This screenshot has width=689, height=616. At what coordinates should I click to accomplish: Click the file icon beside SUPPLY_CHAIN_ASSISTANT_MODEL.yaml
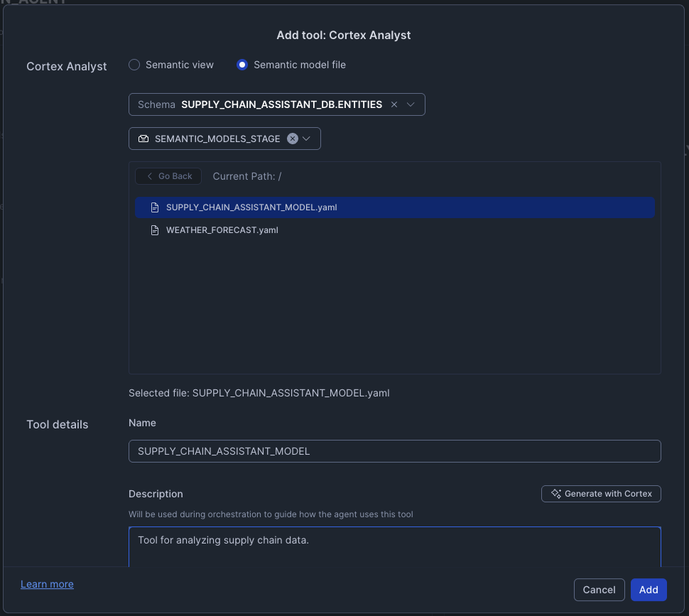click(155, 207)
